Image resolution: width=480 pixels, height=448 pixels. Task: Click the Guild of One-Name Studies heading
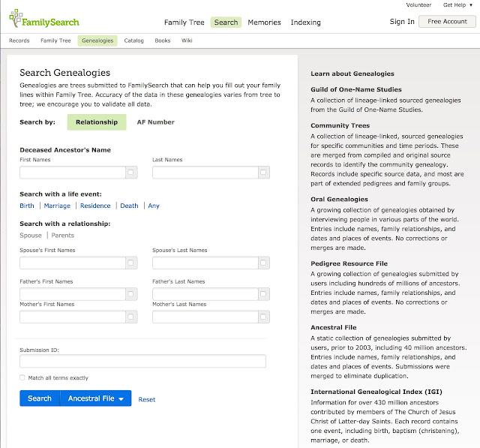point(356,89)
